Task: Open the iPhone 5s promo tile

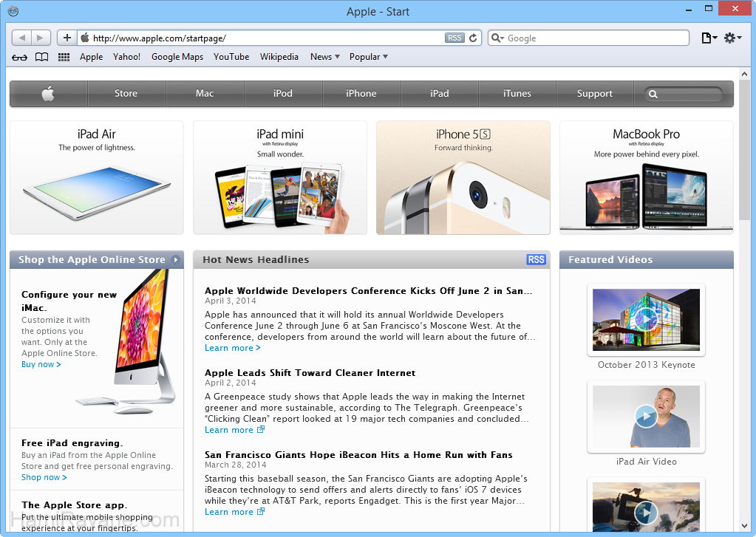Action: [463, 177]
